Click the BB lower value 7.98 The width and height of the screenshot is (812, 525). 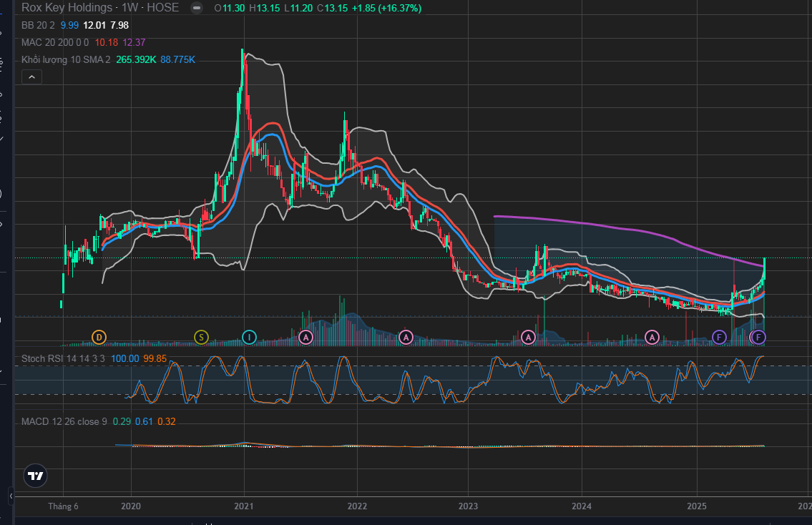[x=119, y=25]
